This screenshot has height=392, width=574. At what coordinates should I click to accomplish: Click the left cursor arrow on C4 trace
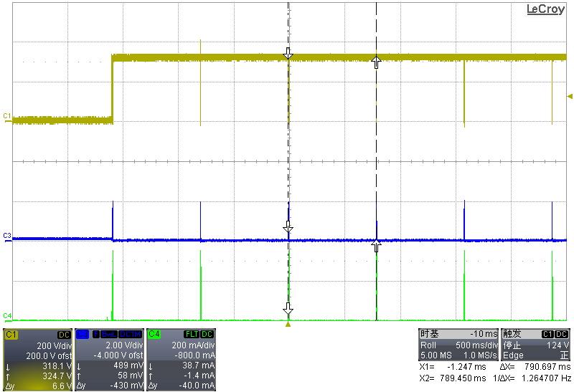click(288, 308)
